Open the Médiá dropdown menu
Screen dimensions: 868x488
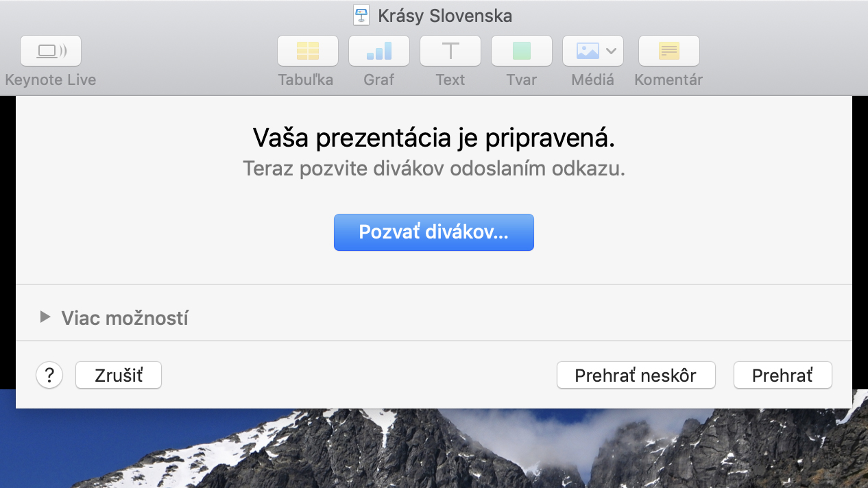point(593,51)
